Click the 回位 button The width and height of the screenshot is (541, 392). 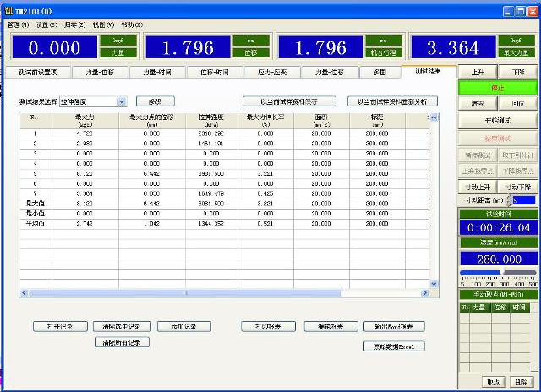coord(518,103)
